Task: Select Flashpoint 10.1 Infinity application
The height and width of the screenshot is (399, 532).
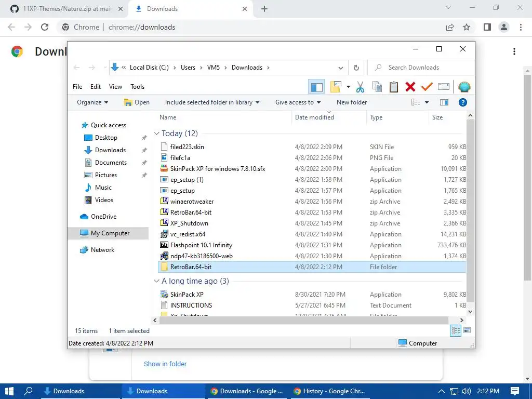Action: pos(312,245)
